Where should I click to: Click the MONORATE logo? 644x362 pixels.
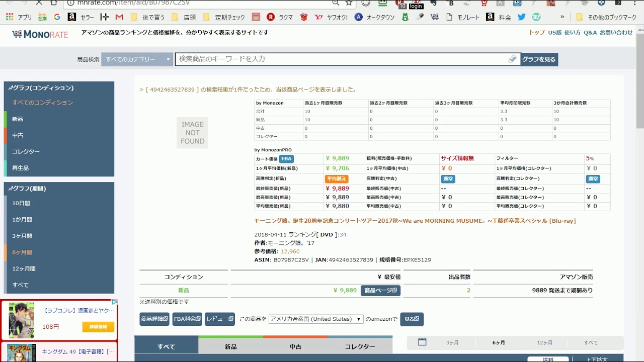[x=40, y=34]
